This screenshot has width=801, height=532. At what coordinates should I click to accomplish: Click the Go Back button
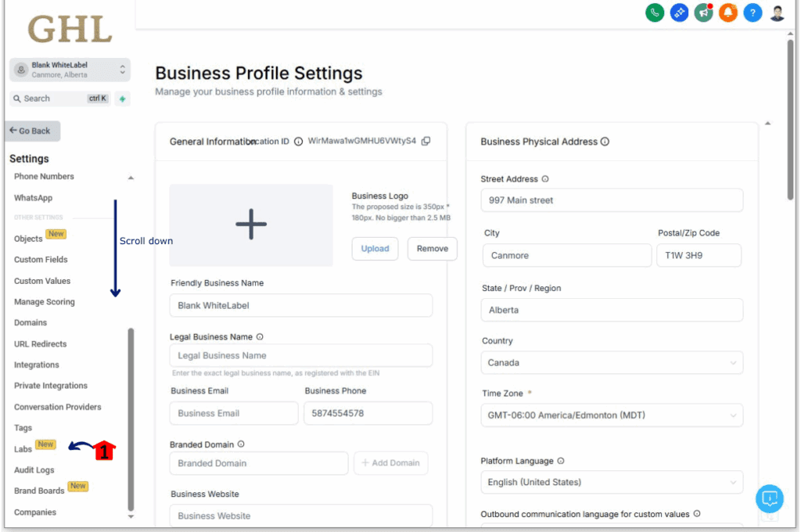(x=33, y=131)
